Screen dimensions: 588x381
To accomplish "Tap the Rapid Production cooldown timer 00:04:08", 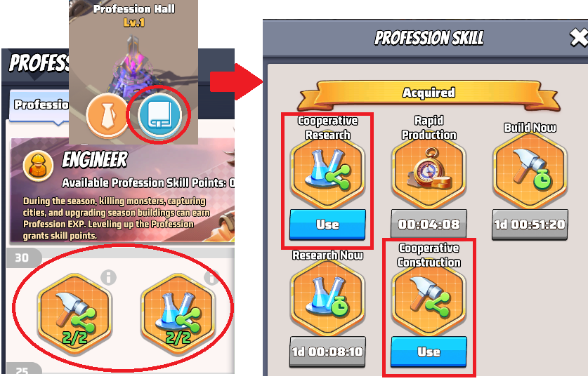I will 429,224.
